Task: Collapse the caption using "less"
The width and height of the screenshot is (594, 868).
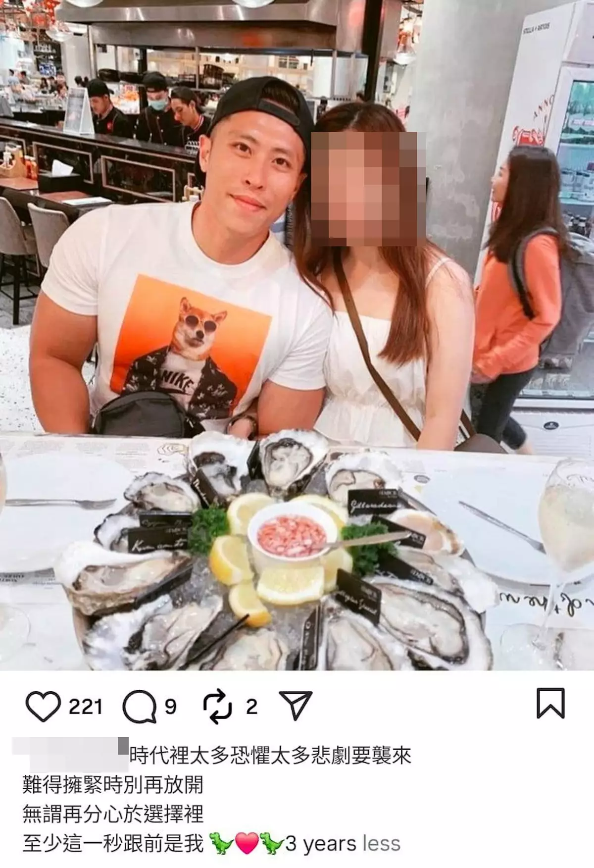Action: [381, 844]
